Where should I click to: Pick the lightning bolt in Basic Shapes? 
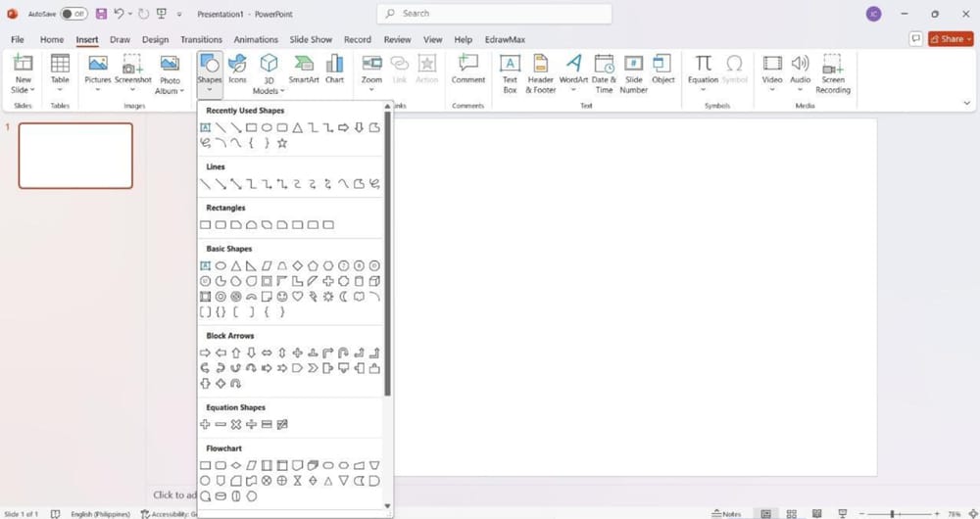pos(314,297)
